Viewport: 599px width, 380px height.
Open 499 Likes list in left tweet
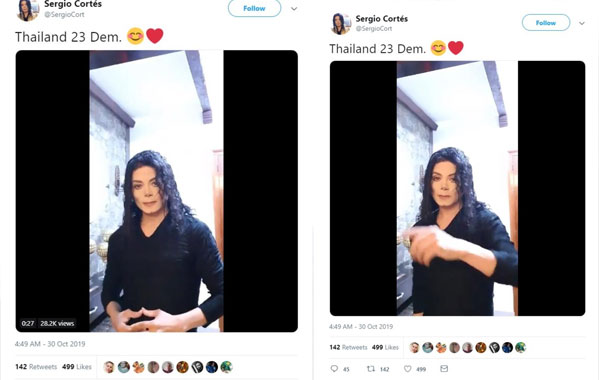tap(77, 367)
